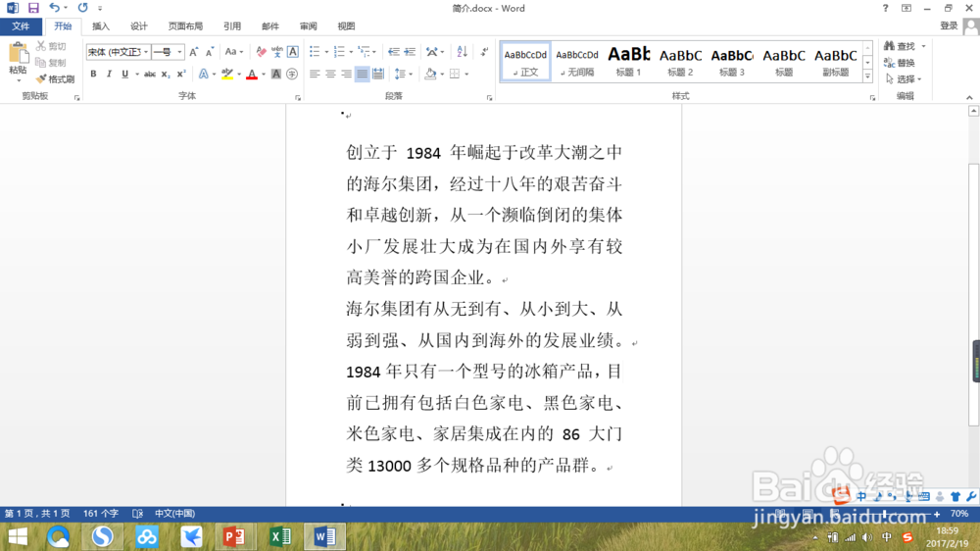Shrink font size with smaller A icon
980x551 pixels.
210,52
